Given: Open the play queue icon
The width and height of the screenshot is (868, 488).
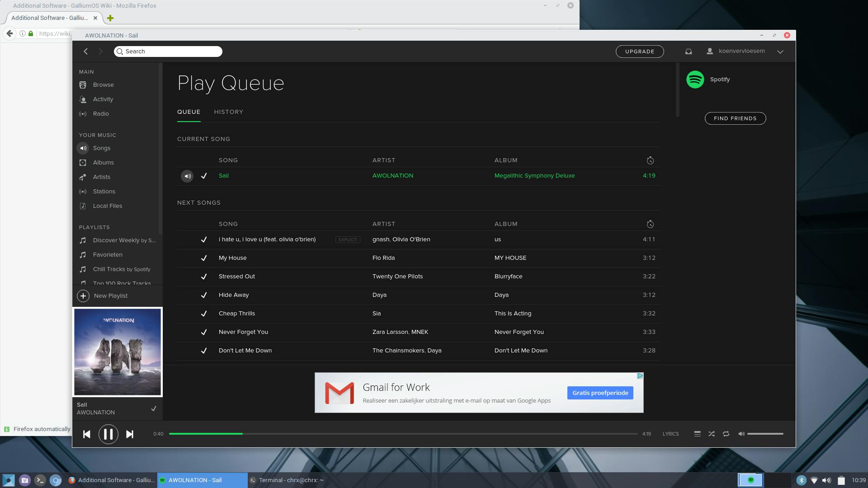Looking at the screenshot, I should coord(697,434).
